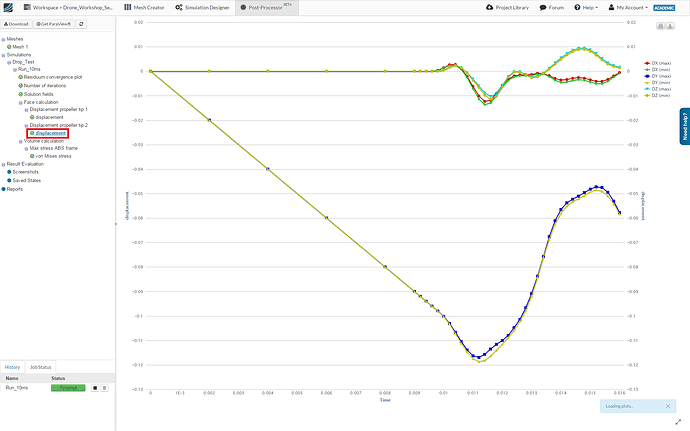The image size is (690, 431).
Task: Open the Forum link
Action: (551, 7)
